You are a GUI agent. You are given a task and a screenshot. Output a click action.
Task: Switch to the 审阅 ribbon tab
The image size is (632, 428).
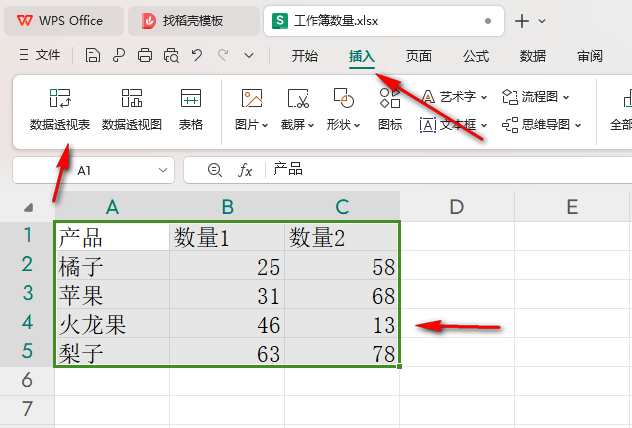[590, 56]
